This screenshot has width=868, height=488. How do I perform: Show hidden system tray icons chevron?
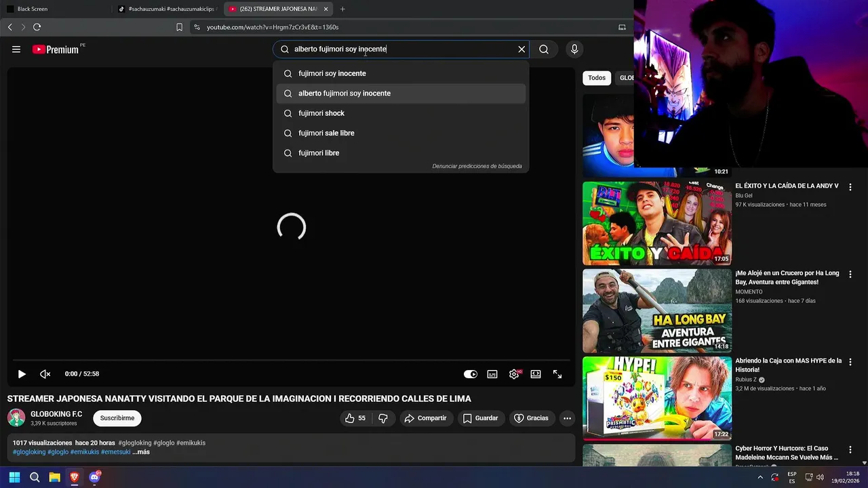click(x=760, y=477)
